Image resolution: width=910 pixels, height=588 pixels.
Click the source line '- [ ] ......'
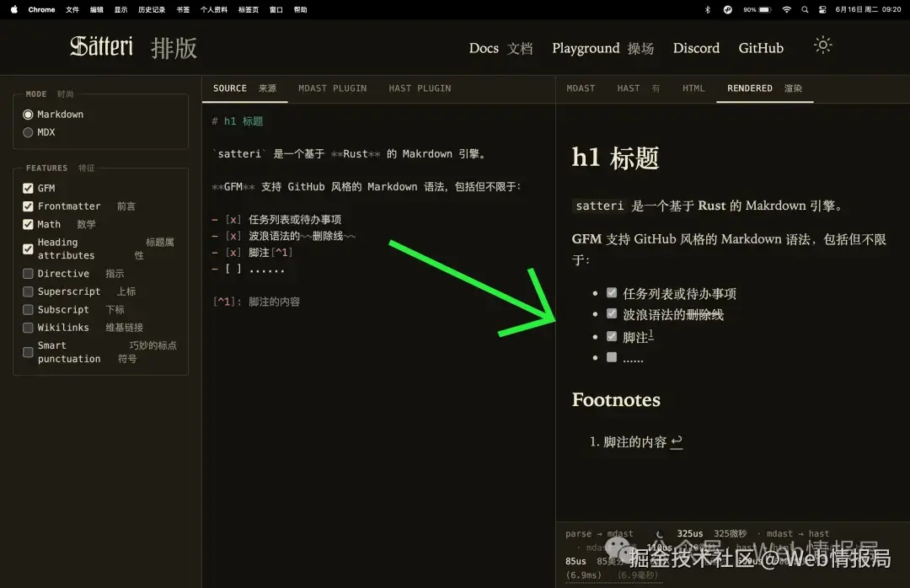pyautogui.click(x=248, y=269)
